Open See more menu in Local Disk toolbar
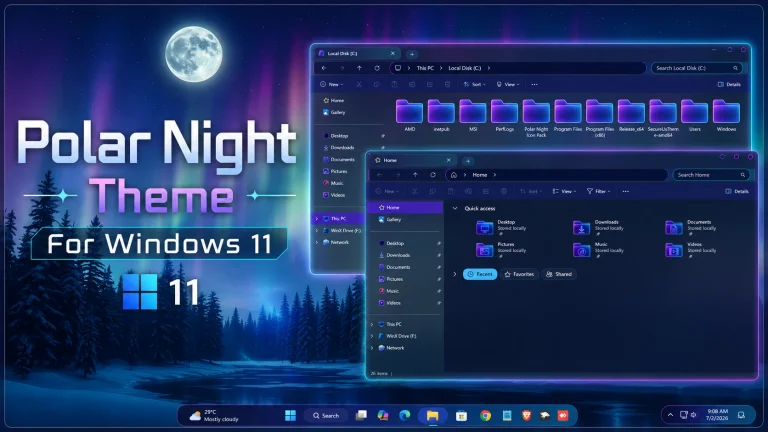The image size is (768, 432). click(x=534, y=84)
